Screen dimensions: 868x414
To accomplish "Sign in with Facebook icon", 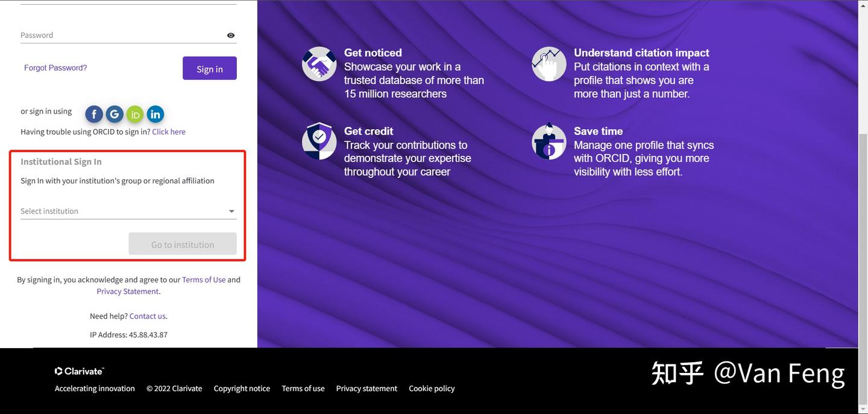I will point(94,114).
